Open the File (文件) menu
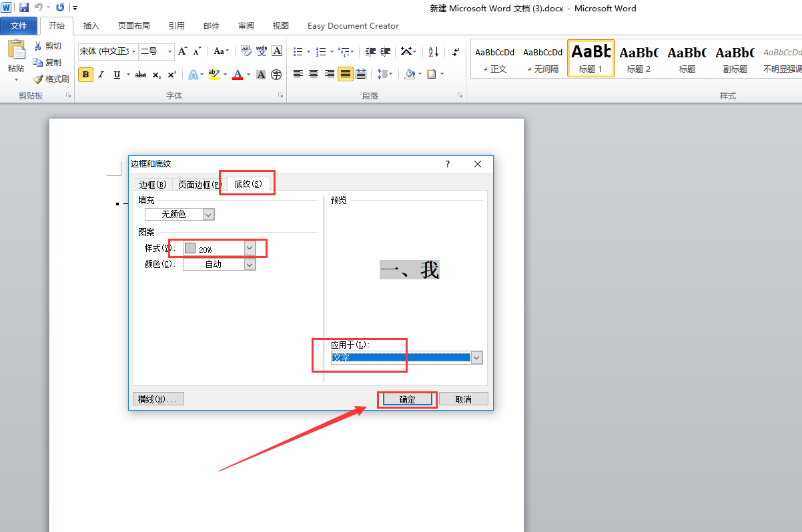The image size is (802, 532). point(19,26)
